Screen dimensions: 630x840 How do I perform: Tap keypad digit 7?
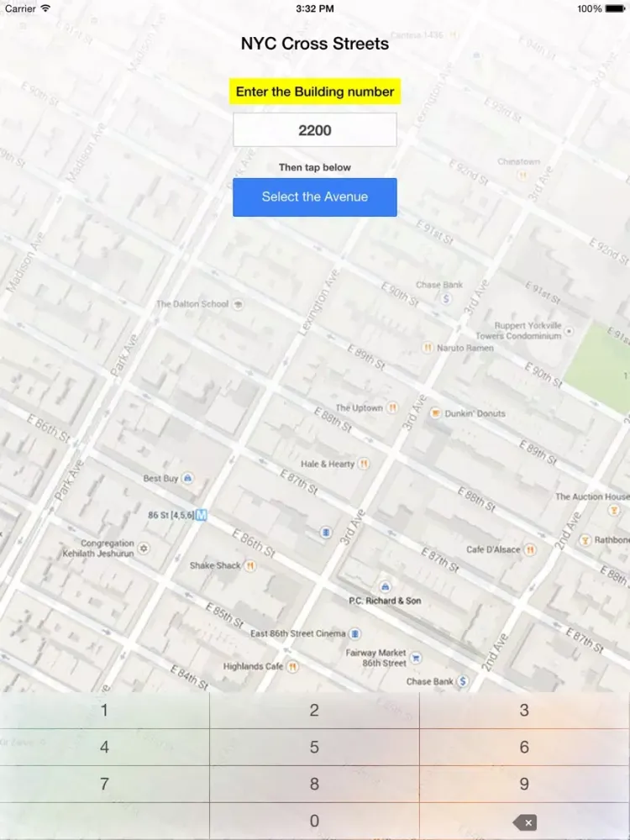point(104,784)
